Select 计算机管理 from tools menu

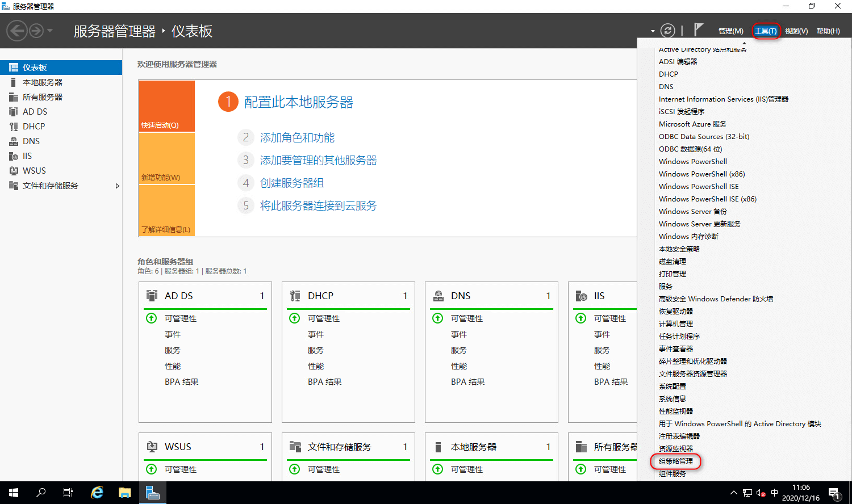[x=676, y=324]
